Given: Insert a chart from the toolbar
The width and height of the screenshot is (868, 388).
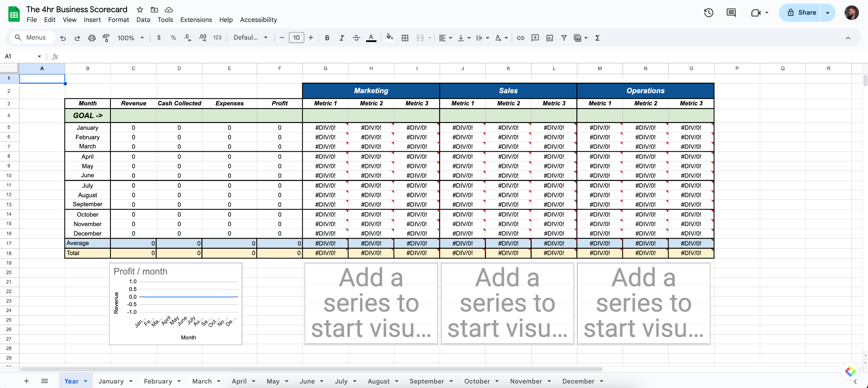Looking at the screenshot, I should click(550, 38).
